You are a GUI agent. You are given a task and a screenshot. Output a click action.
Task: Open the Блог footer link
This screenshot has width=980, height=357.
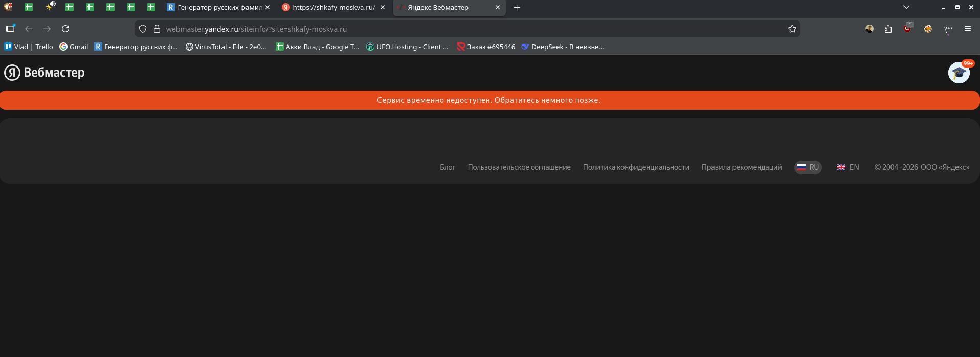[x=448, y=167]
